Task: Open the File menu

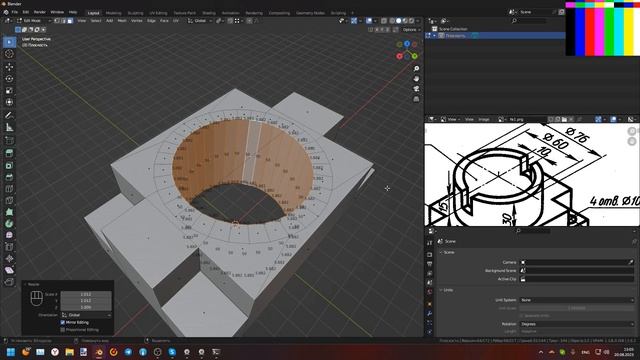Action: tap(15, 12)
